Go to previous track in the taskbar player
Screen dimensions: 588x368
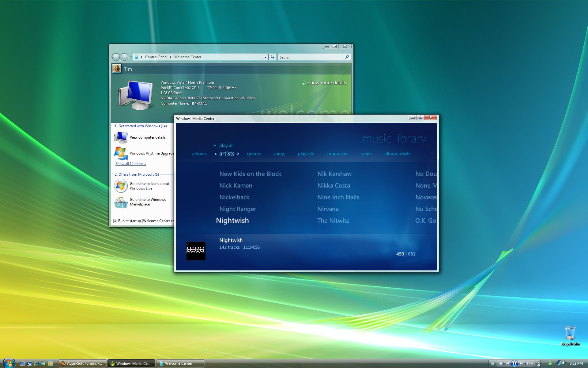point(507,363)
